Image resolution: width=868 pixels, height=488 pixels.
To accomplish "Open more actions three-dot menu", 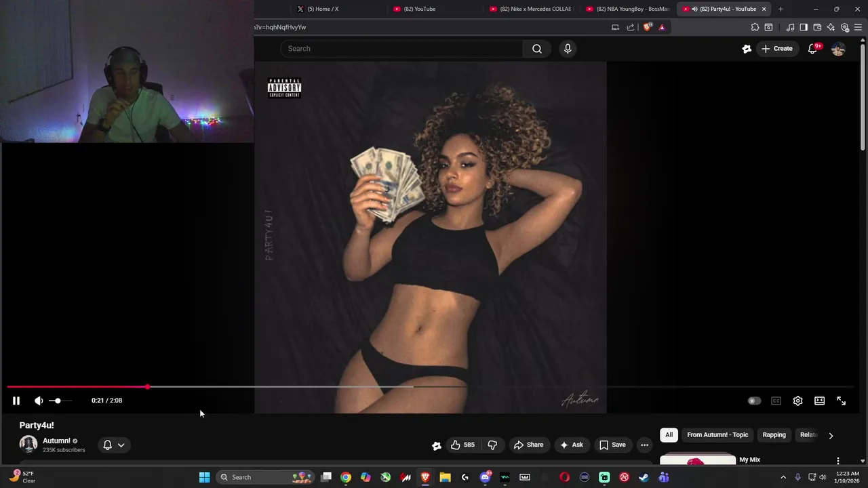I will [x=644, y=445].
